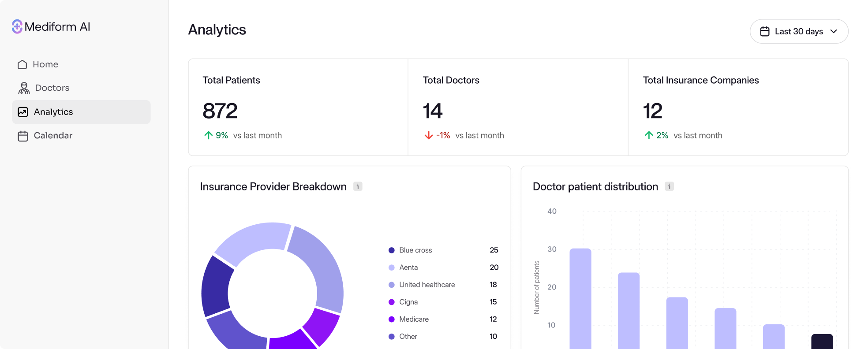
Task: Click the Total Patients card label
Action: (231, 80)
